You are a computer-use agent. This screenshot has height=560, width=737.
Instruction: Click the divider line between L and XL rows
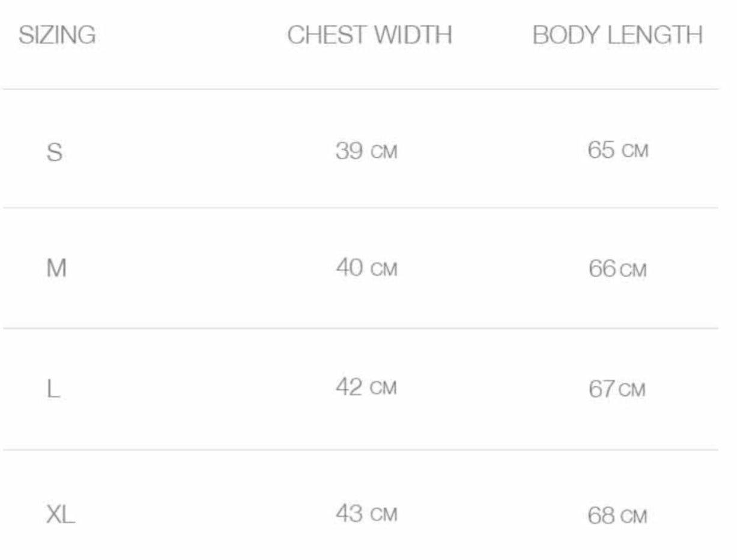pos(360,449)
